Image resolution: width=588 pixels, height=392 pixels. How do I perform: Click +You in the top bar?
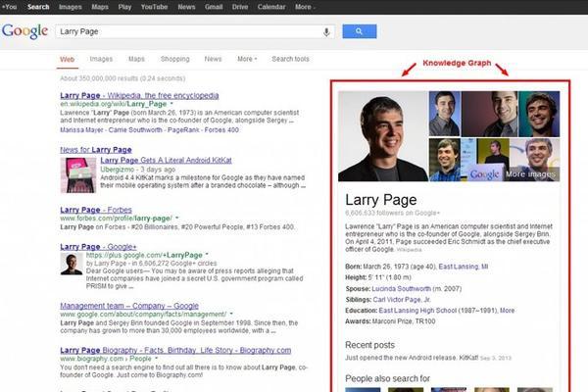coord(10,7)
